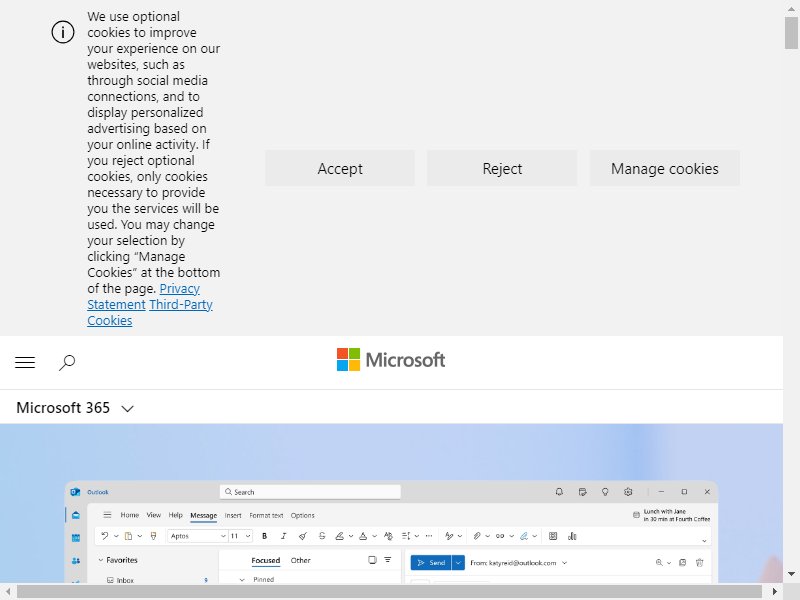Open the Third-Party Cookies link
This screenshot has width=800, height=600.
[x=181, y=305]
